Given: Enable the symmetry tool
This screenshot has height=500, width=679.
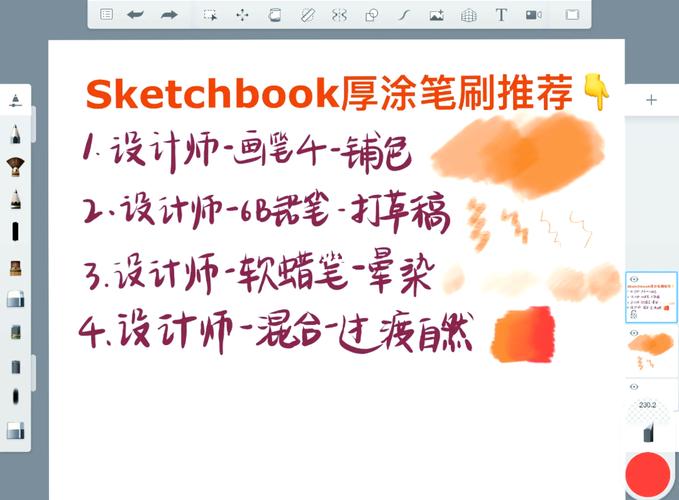Looking at the screenshot, I should (340, 15).
